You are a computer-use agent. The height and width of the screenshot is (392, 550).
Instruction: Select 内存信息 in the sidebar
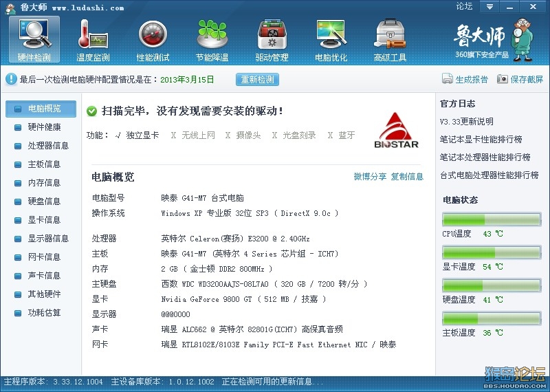coord(41,183)
